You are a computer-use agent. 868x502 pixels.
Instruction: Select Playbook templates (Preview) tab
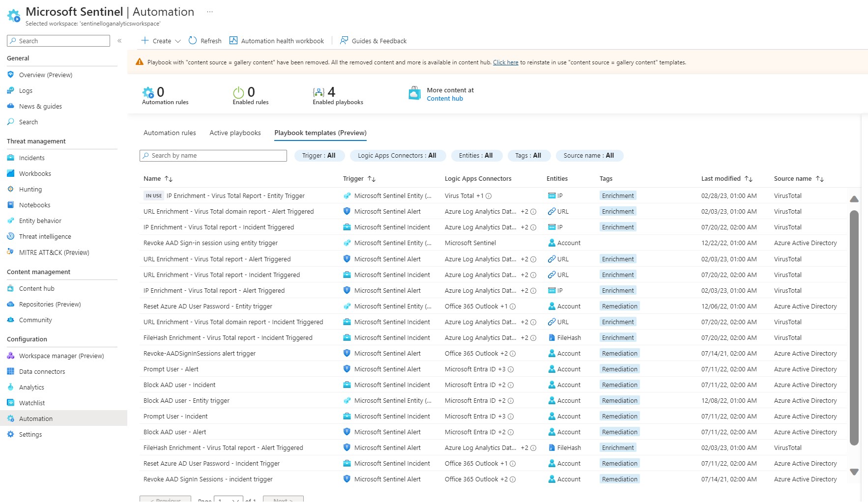(320, 133)
